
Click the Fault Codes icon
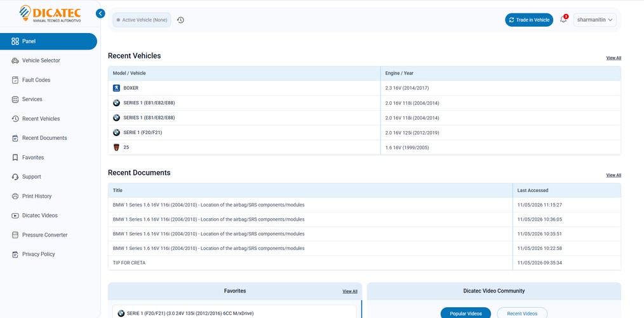pos(15,79)
